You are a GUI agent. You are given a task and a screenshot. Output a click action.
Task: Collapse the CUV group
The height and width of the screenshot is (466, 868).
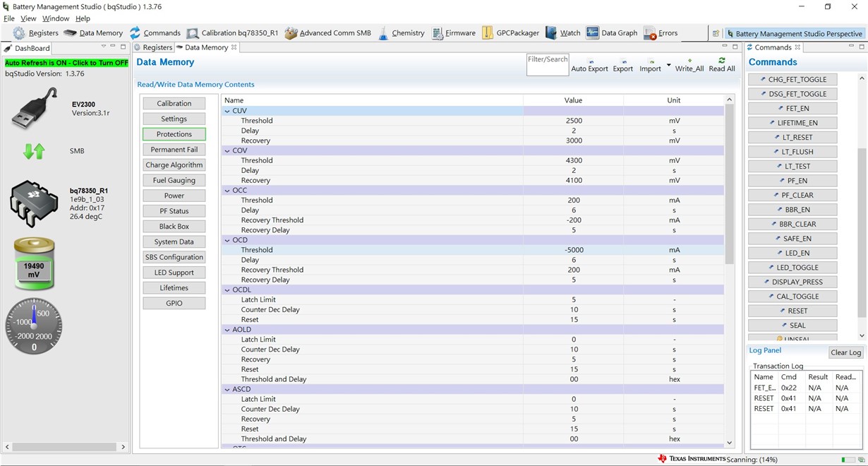[x=227, y=111]
